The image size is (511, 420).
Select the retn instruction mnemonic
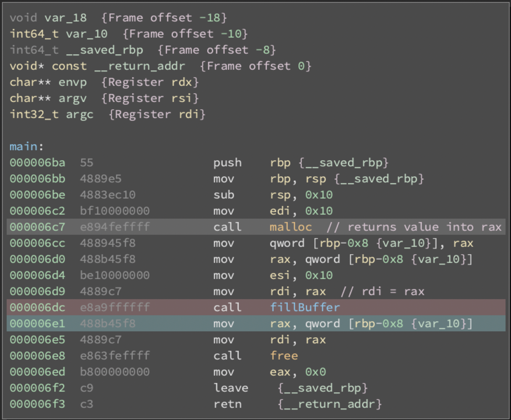pyautogui.click(x=227, y=404)
